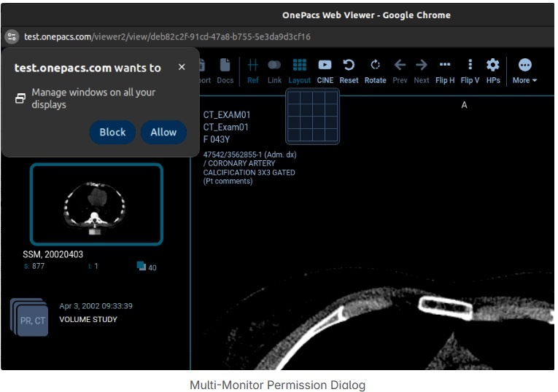Click the site settings icon in address bar

tap(12, 36)
